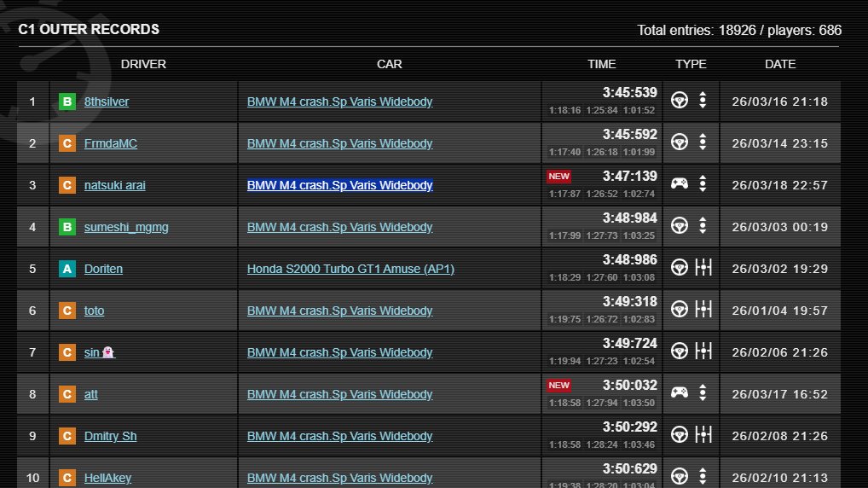868x488 pixels.
Task: Click the sequential shifter icon in natsuki arai's row
Action: [703, 184]
